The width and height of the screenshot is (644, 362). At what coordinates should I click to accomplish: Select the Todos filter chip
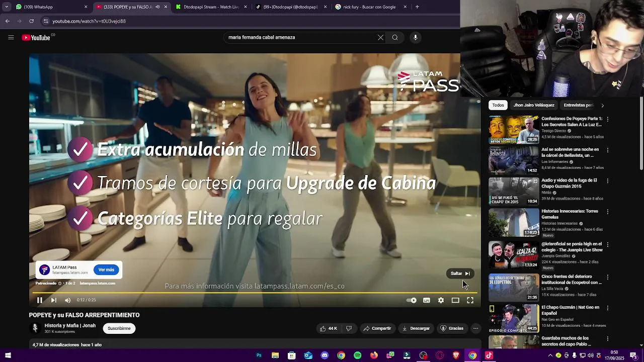pos(498,105)
